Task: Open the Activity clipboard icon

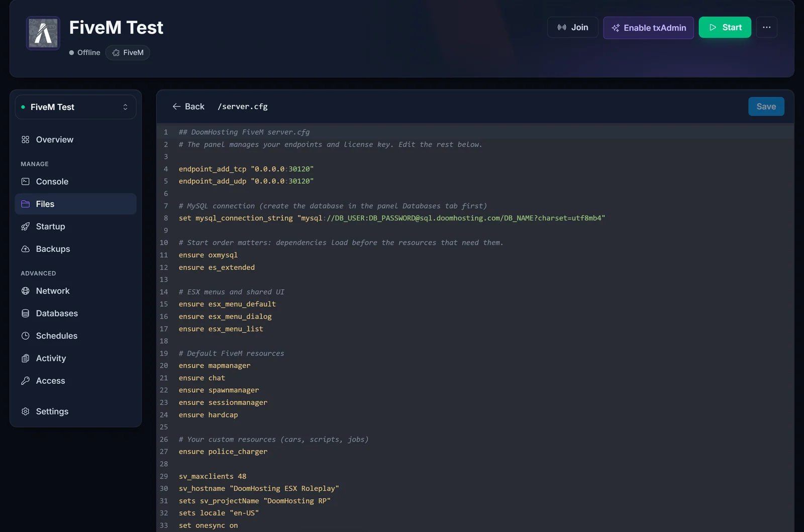Action: 26,358
